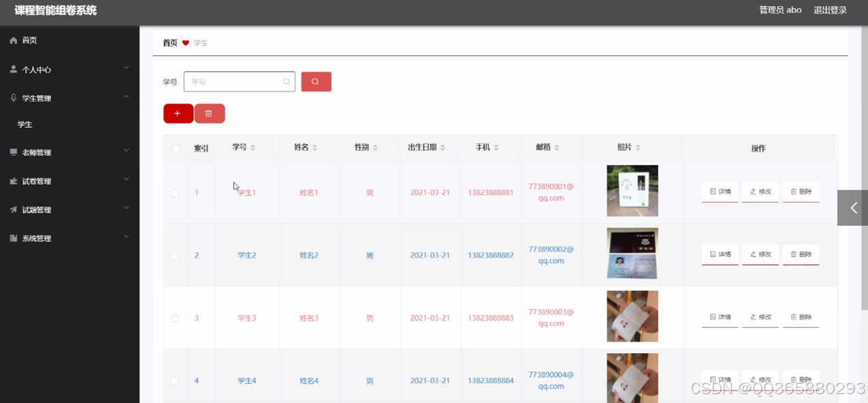Click 删除 for 学生2

800,255
